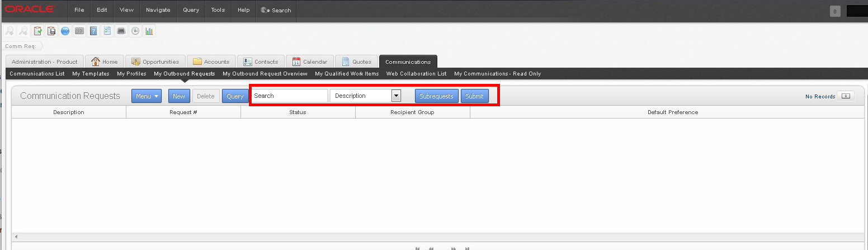Open the View menu
The height and width of the screenshot is (250, 868).
pos(126,10)
